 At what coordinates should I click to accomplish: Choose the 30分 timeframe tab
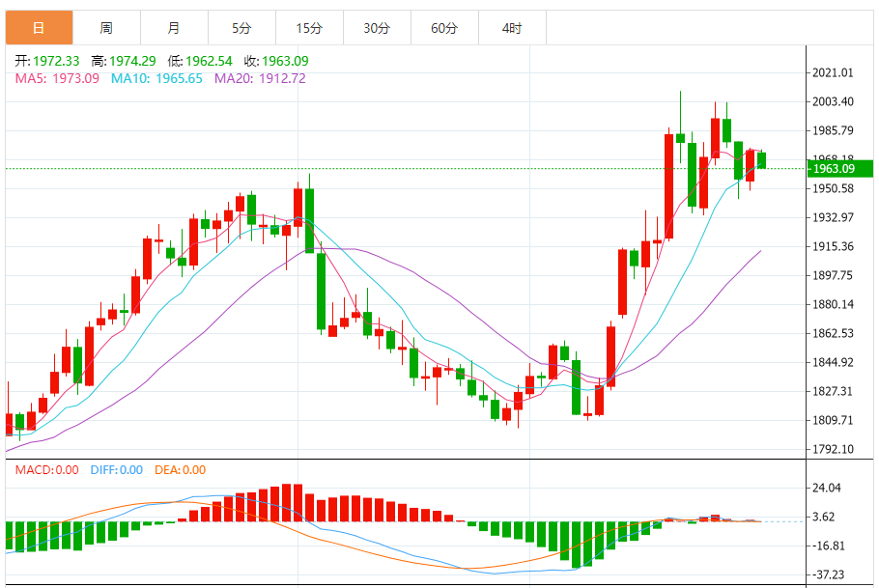pyautogui.click(x=377, y=28)
